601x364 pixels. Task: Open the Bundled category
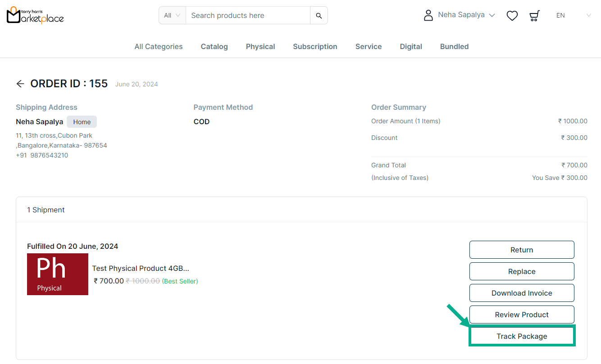[454, 46]
